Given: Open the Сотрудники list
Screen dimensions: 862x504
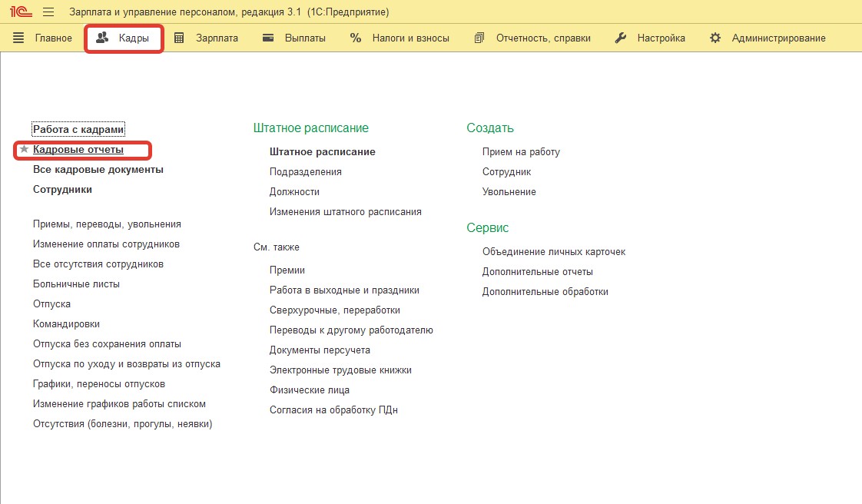Looking at the screenshot, I should (63, 189).
